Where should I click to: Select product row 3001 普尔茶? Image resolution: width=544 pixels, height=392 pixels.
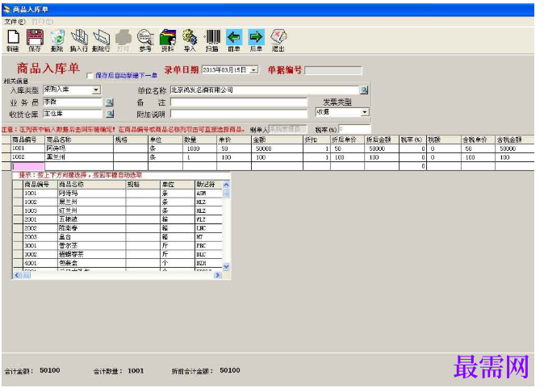tap(118, 246)
